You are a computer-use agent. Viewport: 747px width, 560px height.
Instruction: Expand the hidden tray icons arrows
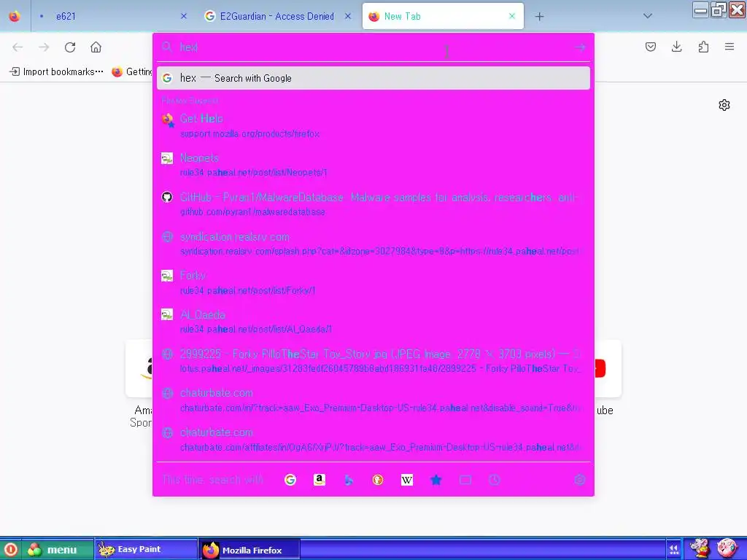point(673,550)
